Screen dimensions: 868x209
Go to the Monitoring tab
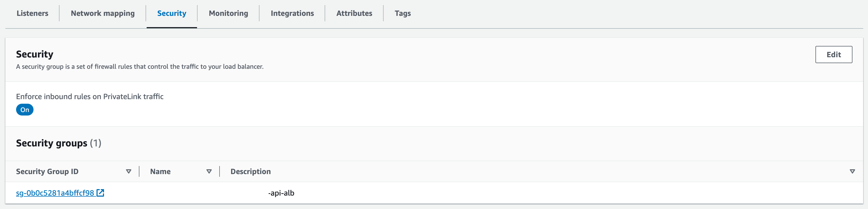[x=228, y=13]
